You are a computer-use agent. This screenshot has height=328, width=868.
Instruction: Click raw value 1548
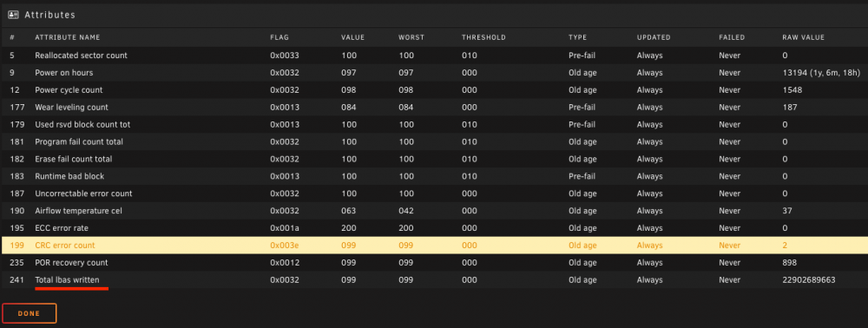tap(792, 89)
